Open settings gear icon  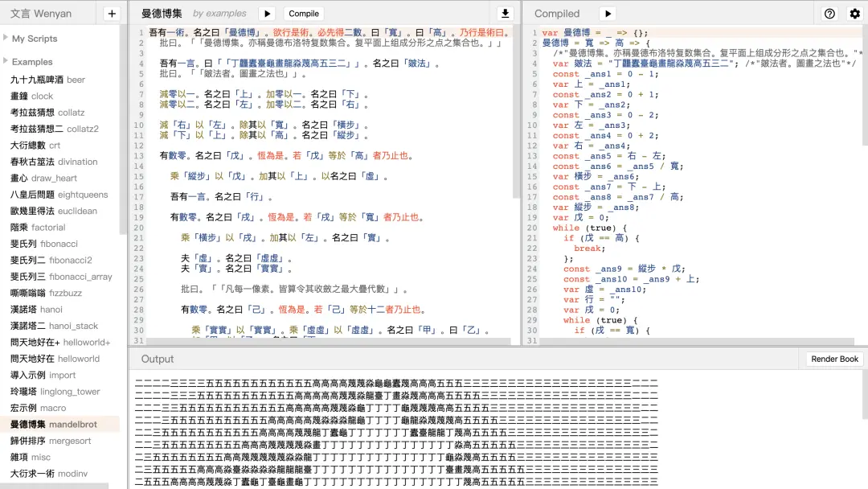(x=855, y=14)
